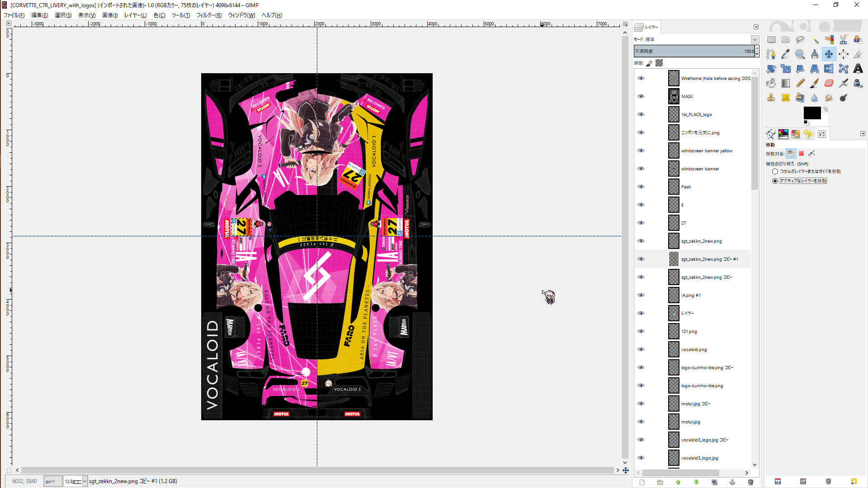Open the zoom percentage dropdown
The image size is (868, 488).
click(x=85, y=481)
